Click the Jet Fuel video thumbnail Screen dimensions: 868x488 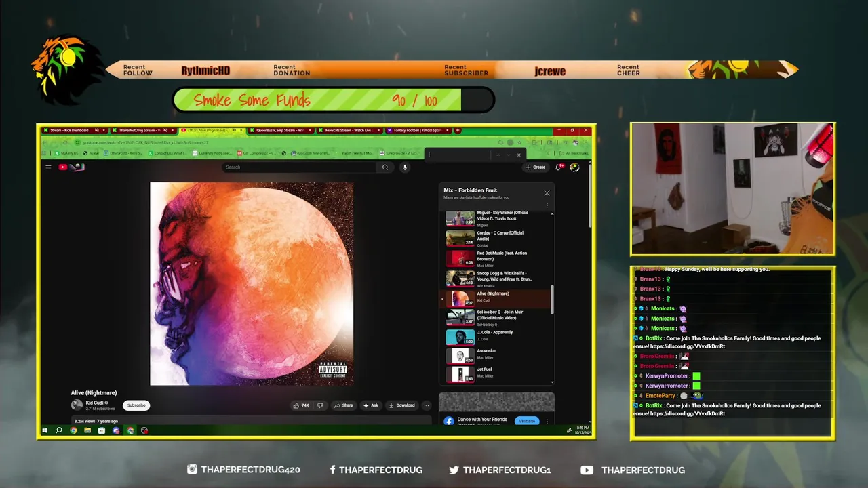[460, 373]
